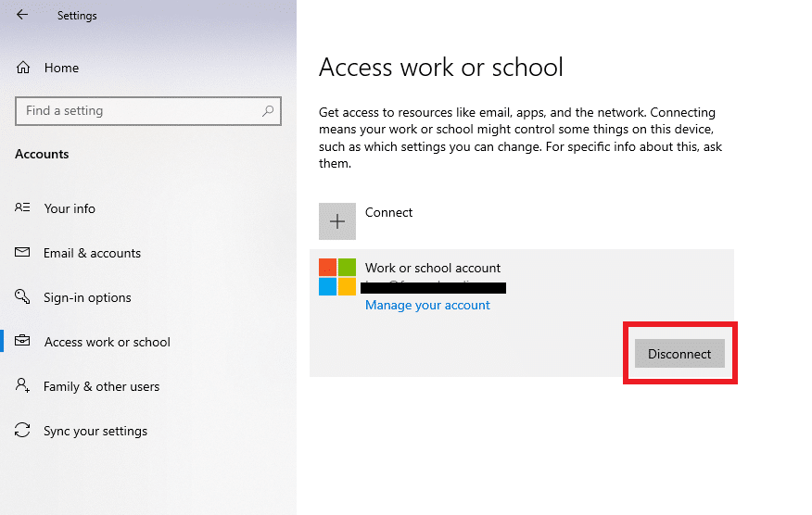
Task: Open Home from the house icon
Action: pyautogui.click(x=23, y=68)
